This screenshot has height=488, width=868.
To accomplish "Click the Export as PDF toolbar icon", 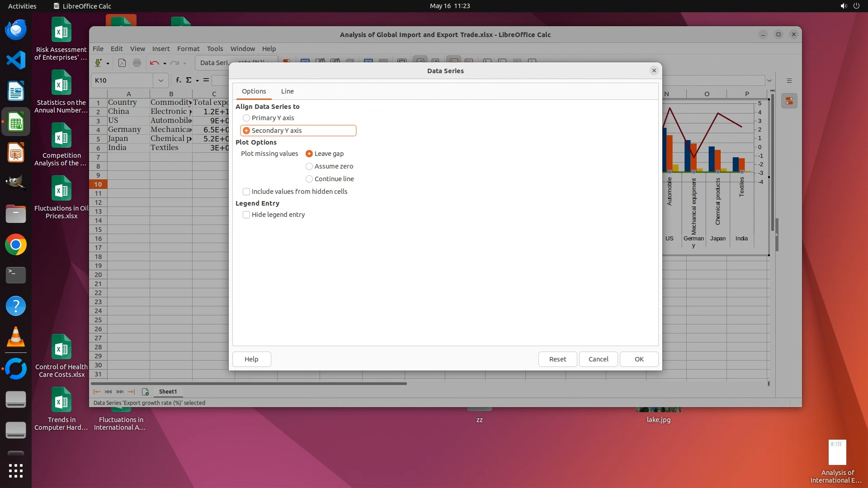I will point(122,63).
